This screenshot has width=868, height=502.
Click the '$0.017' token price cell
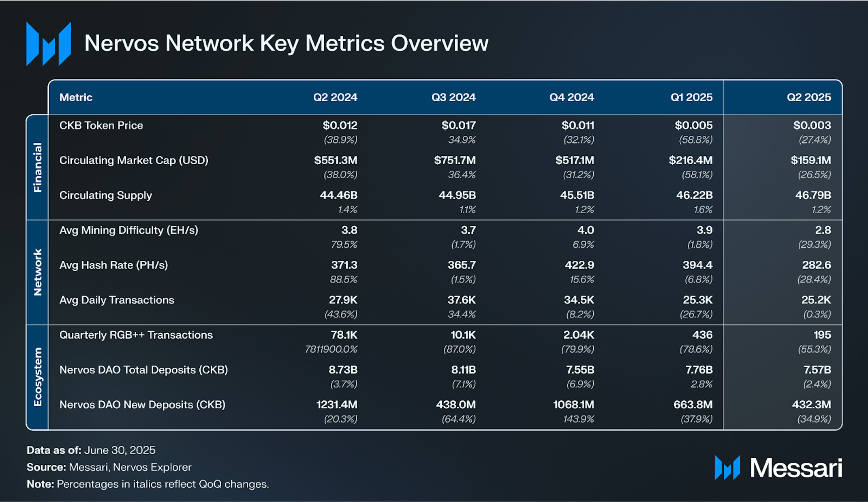[459, 126]
